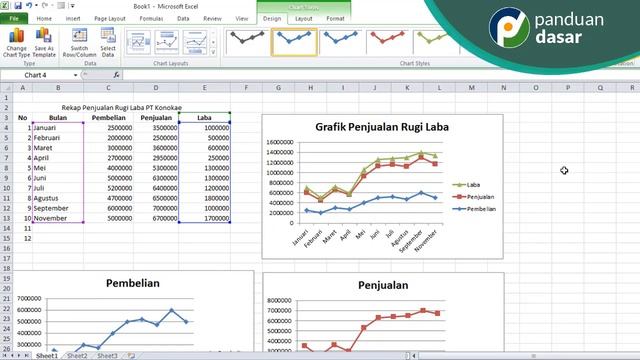Switch to Sheet3 tab
This screenshot has width=640, height=360.
[107, 356]
